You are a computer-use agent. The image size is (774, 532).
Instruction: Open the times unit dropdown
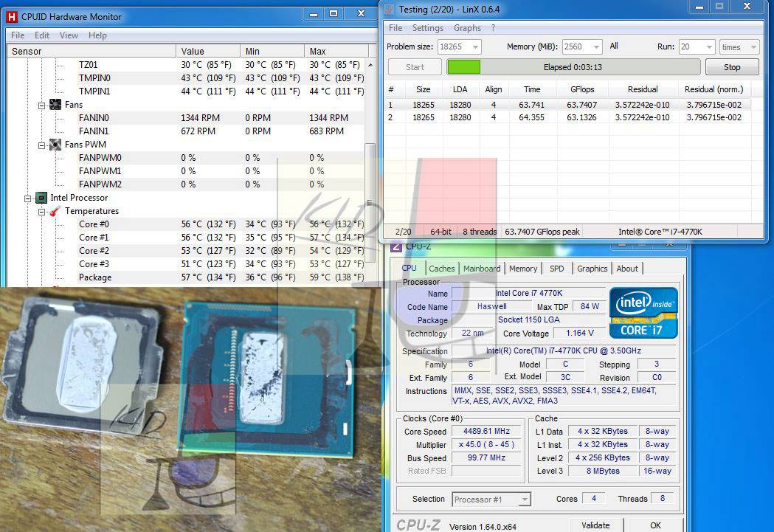click(x=753, y=47)
